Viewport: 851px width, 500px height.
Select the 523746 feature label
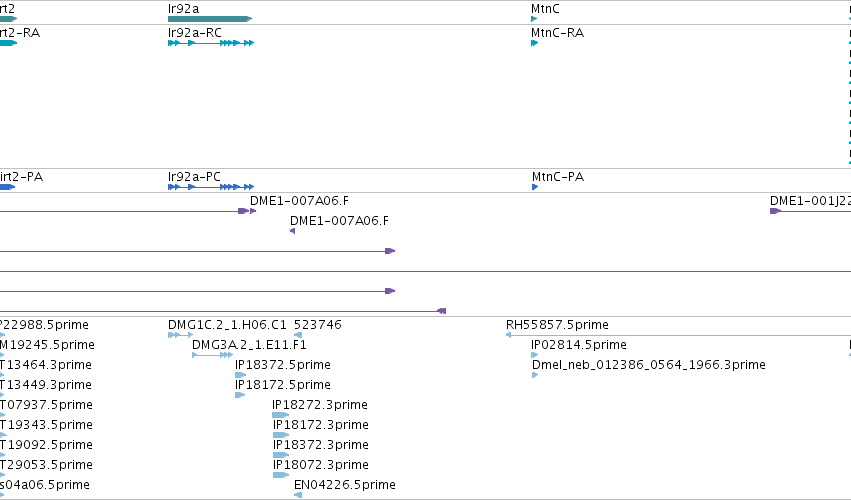pos(317,325)
